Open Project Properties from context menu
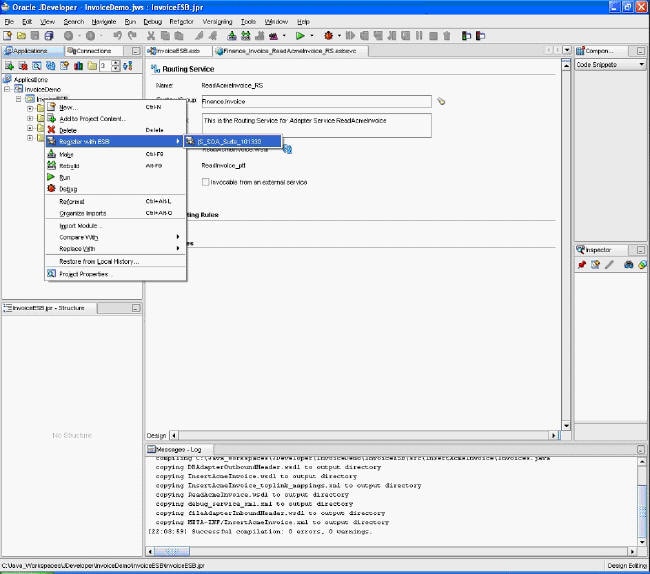Screen dimensions: 650x574 pos(115,274)
